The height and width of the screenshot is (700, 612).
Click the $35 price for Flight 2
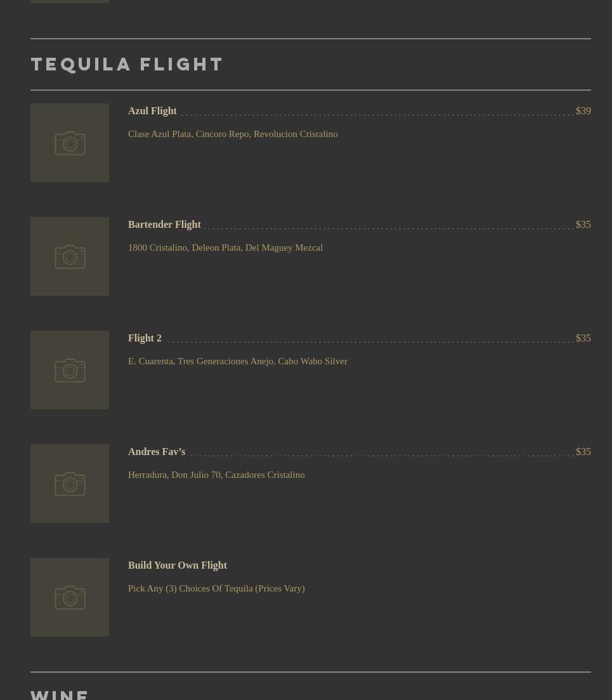(583, 338)
